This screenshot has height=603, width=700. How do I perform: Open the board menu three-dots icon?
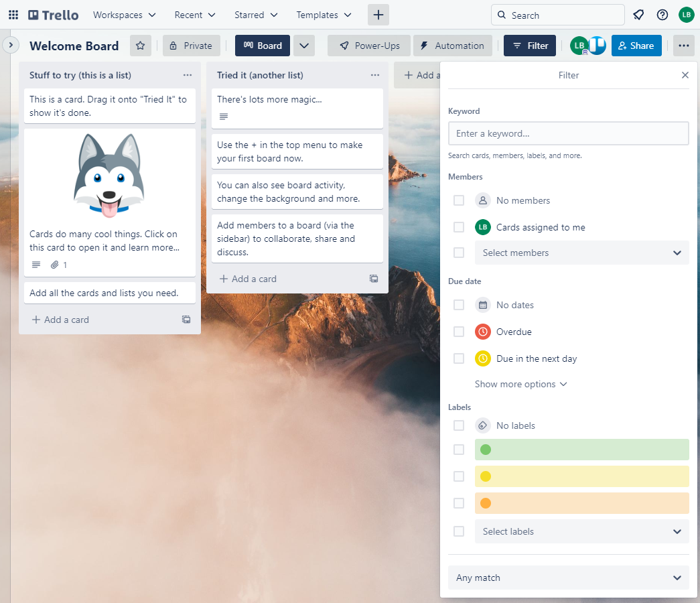click(x=683, y=46)
